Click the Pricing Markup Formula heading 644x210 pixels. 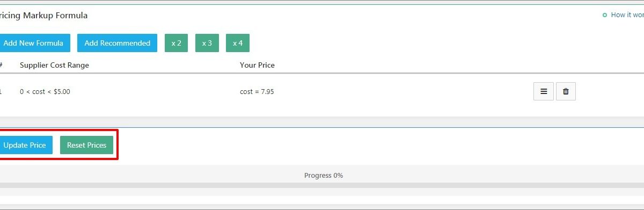coord(43,16)
